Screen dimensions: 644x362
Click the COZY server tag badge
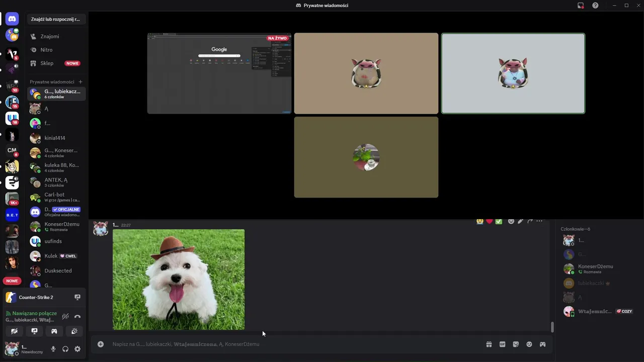click(x=624, y=311)
